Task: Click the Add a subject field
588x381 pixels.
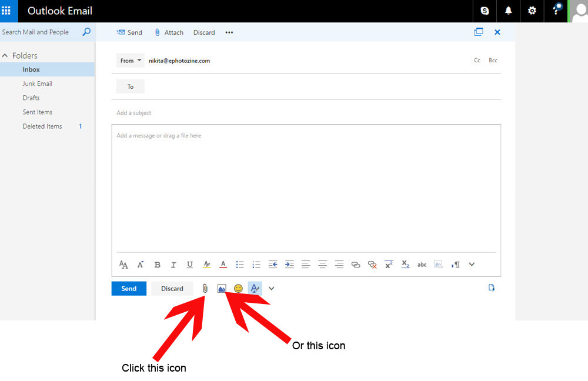Action: point(306,112)
